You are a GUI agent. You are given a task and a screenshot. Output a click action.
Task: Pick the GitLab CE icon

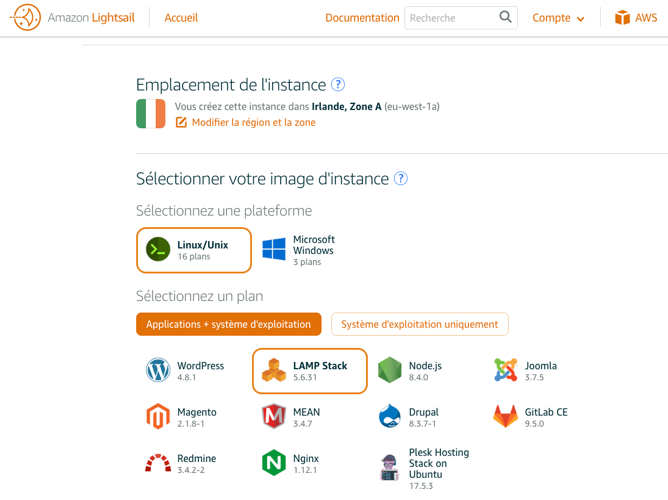[506, 416]
